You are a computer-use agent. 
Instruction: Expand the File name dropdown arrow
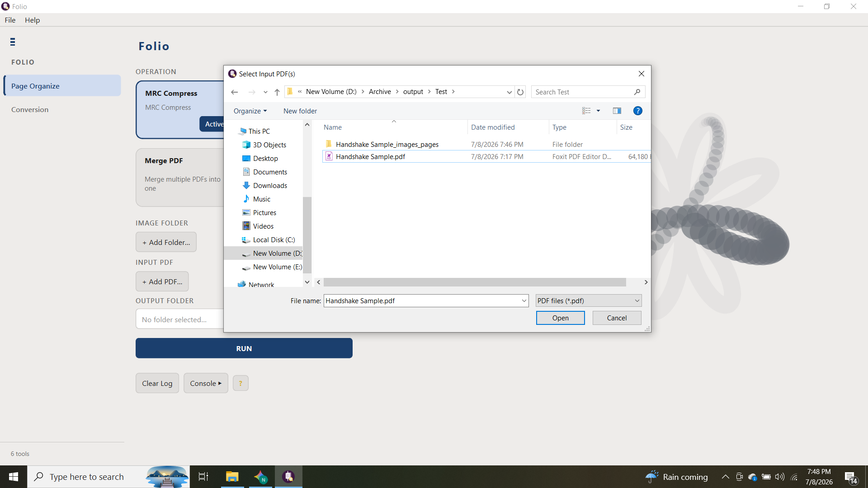coord(524,300)
